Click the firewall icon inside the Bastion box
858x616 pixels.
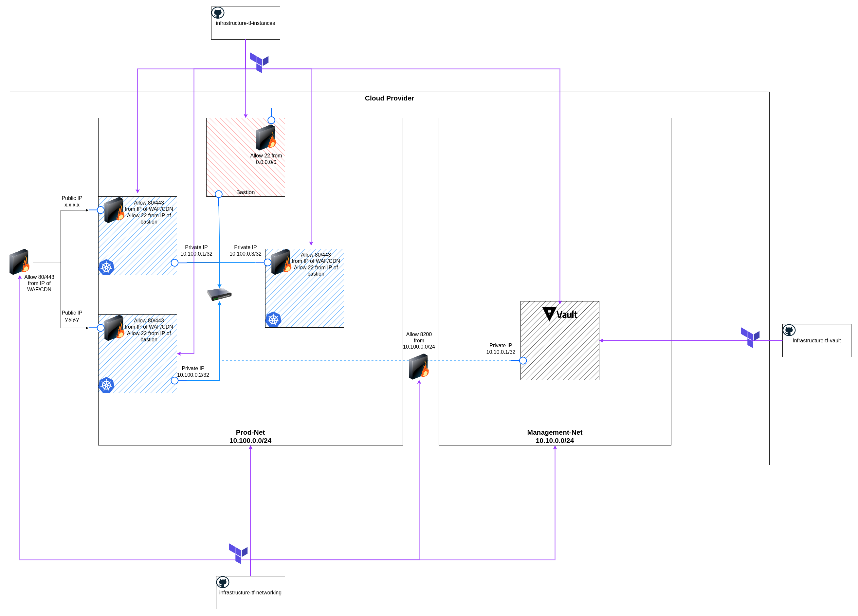[x=266, y=138]
